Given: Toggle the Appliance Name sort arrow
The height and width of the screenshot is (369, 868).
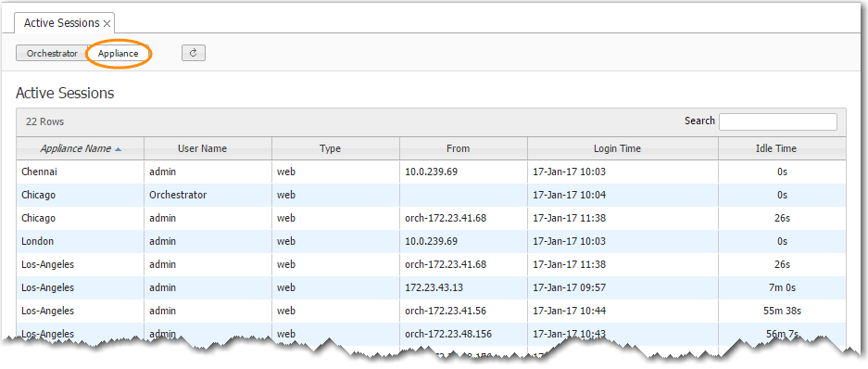Looking at the screenshot, I should [x=119, y=149].
